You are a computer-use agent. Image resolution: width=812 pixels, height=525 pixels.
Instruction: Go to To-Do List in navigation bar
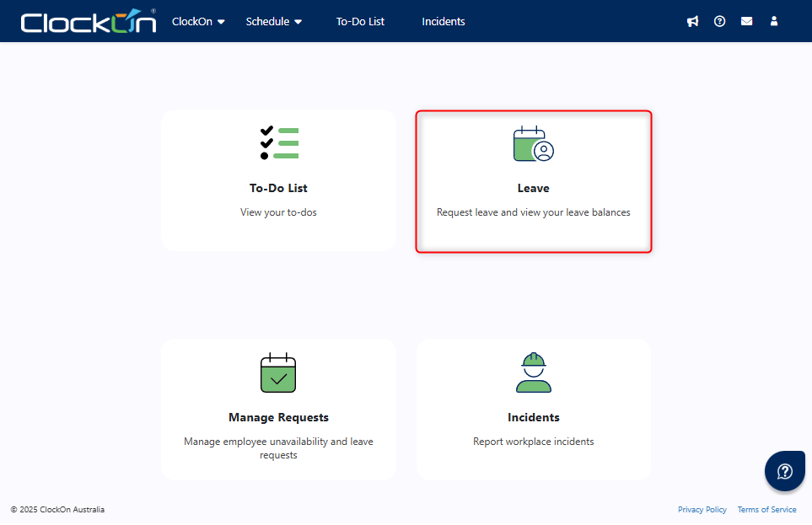coord(360,22)
